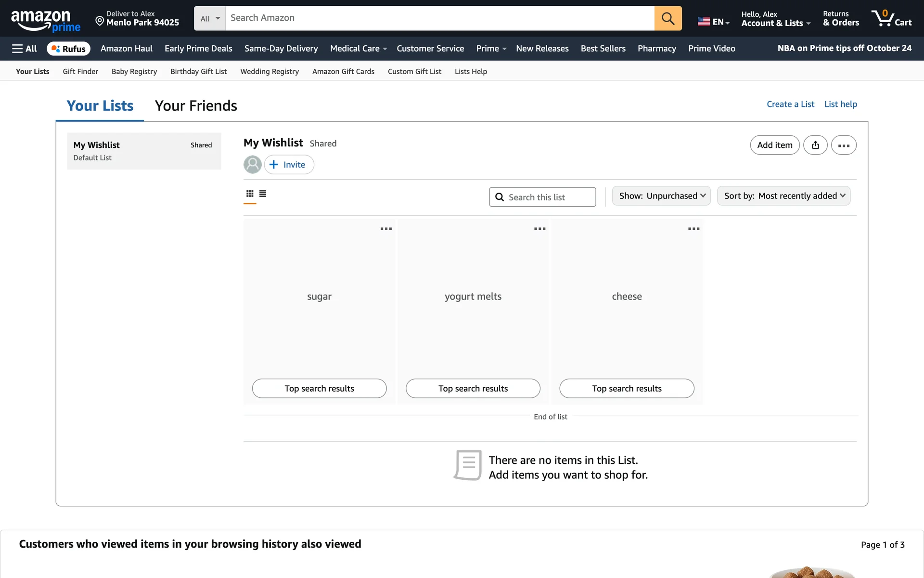Viewport: 924px width, 578px height.
Task: Open the cheese item's three-dot options
Action: tap(693, 229)
